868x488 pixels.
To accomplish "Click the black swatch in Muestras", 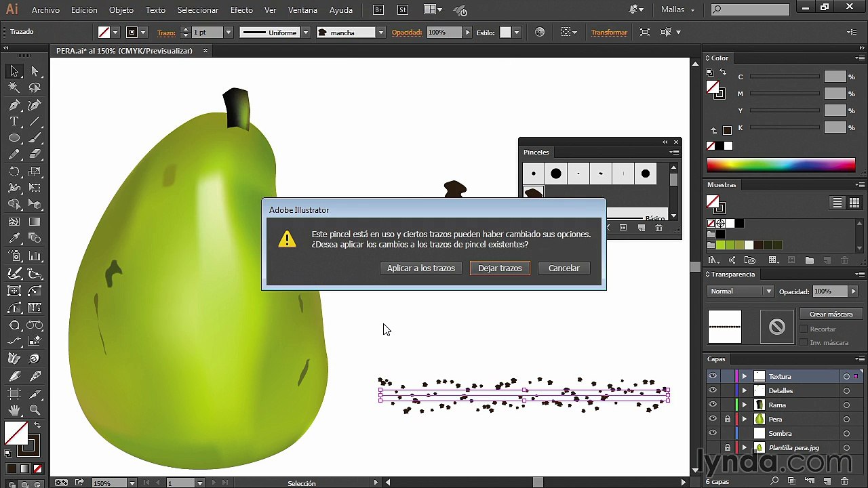I will click(739, 223).
